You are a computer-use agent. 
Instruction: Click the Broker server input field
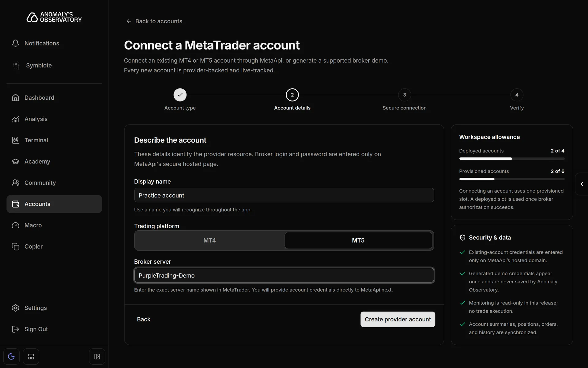coord(284,275)
